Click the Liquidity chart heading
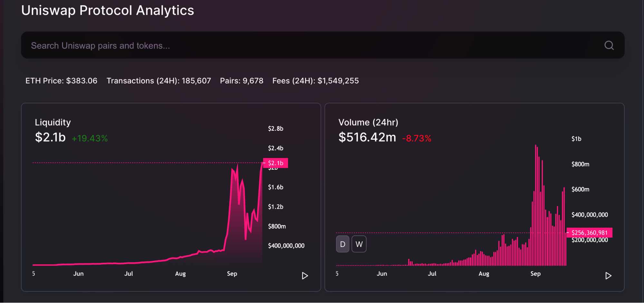Image resolution: width=644 pixels, height=303 pixels. click(x=53, y=122)
